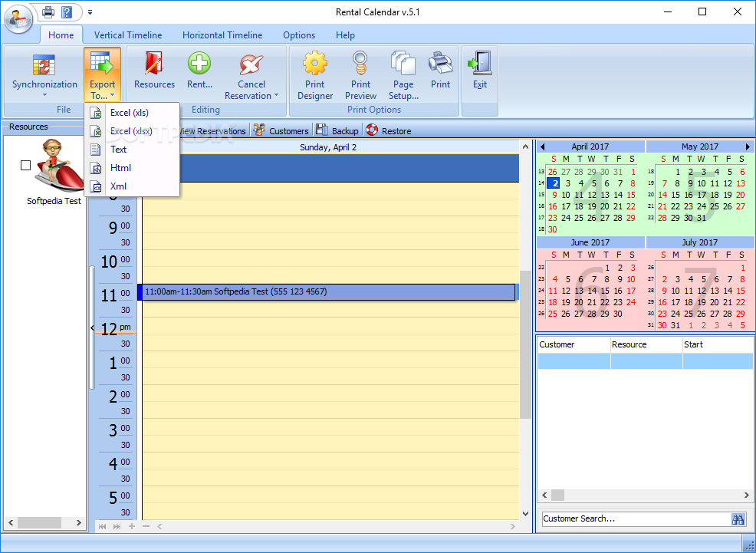Screen dimensions: 756x553
Task: Go to first day navigation icon
Action: point(102,526)
